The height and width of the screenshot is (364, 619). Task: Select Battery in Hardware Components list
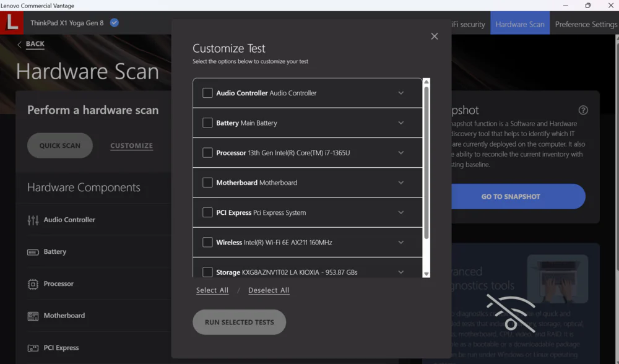(x=55, y=252)
